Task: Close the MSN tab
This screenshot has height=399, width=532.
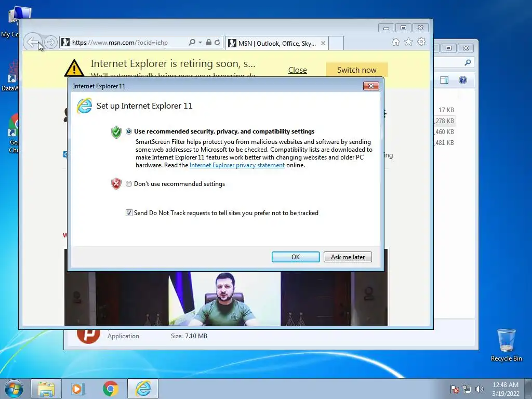Action: 323,44
